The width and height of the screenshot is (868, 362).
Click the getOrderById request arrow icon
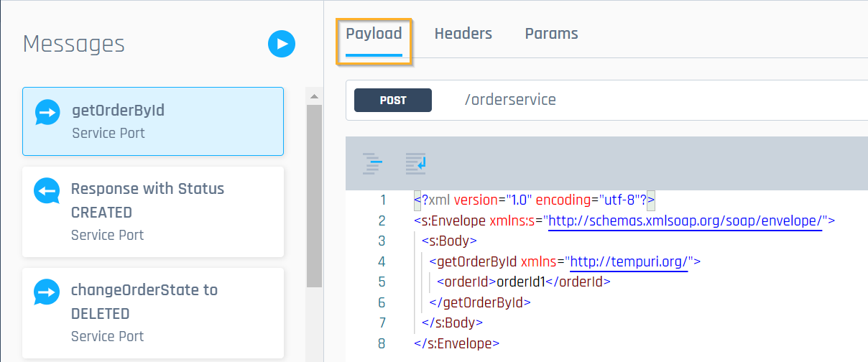pos(48,112)
